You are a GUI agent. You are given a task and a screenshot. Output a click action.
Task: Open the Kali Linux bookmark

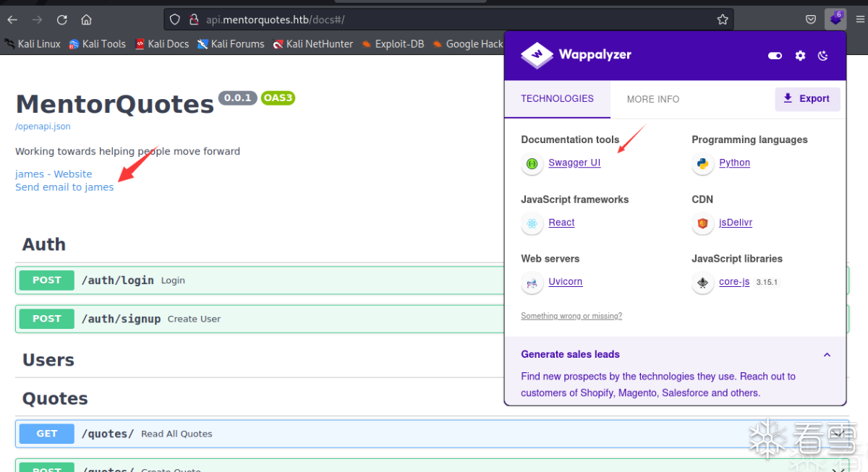tap(33, 44)
